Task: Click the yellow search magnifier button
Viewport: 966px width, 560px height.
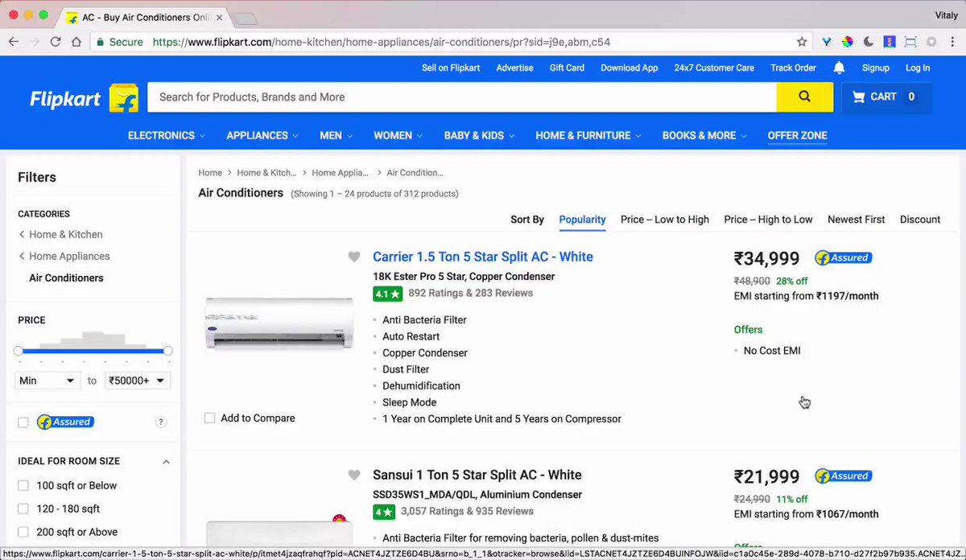Action: coord(805,97)
